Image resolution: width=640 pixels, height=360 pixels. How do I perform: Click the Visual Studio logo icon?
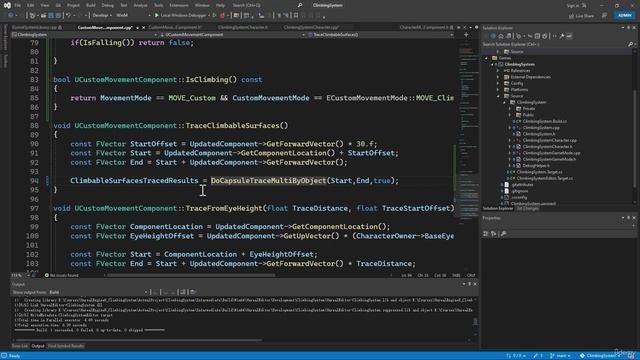point(7,5)
